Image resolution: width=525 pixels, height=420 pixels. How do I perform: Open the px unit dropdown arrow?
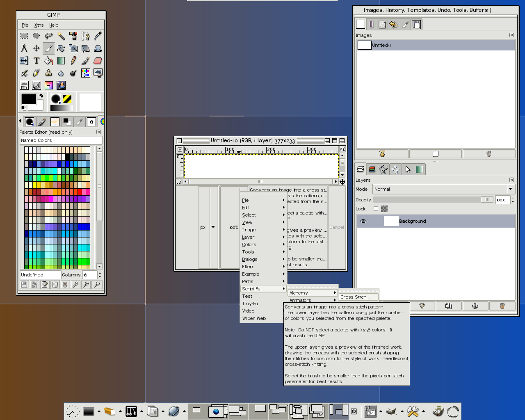coord(213,227)
